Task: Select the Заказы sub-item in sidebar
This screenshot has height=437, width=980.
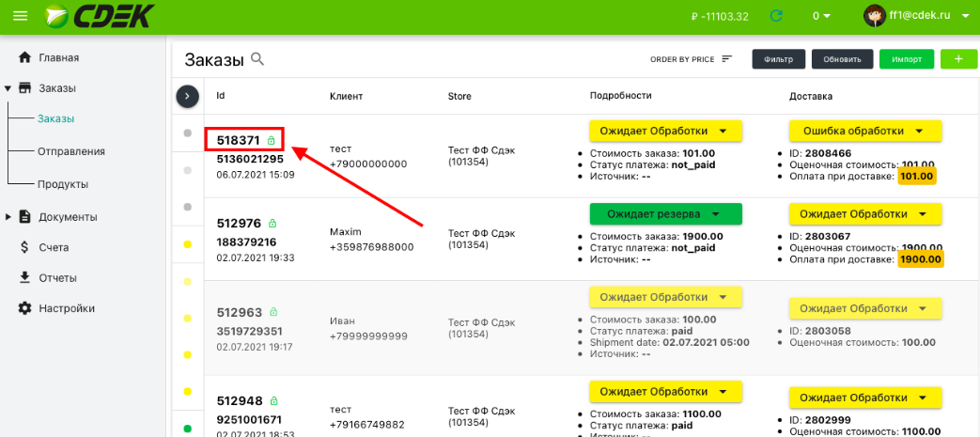Action: click(56, 118)
